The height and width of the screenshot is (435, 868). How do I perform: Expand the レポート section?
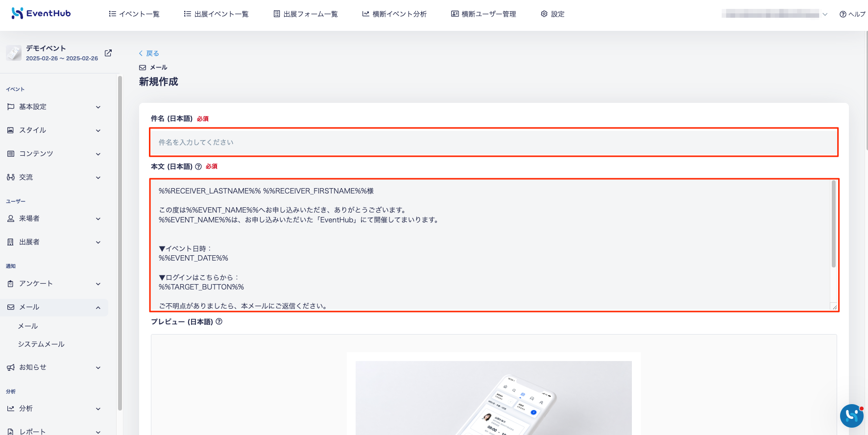[98, 432]
